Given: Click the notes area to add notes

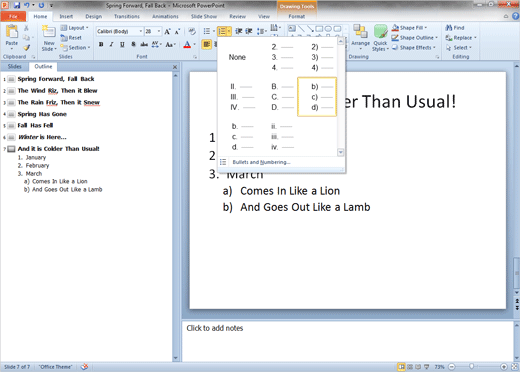Looking at the screenshot, I should (x=347, y=341).
